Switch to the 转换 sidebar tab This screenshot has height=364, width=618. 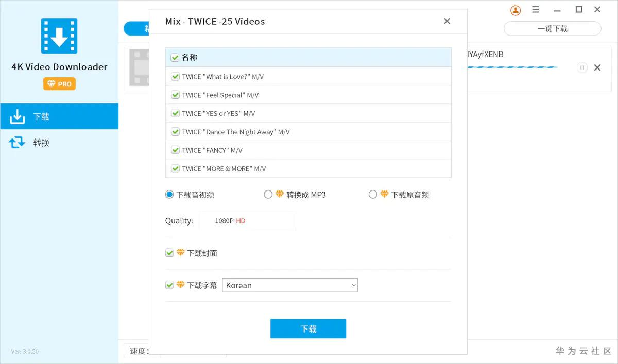coord(41,143)
